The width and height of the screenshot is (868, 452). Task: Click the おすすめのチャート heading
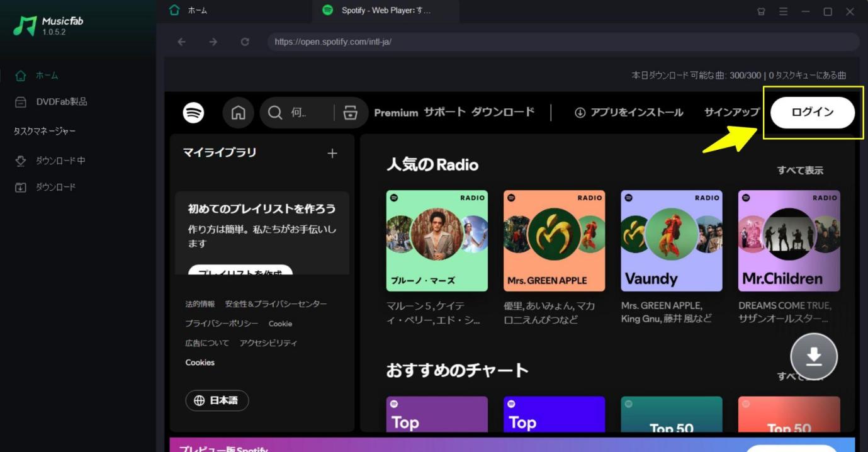(x=457, y=370)
